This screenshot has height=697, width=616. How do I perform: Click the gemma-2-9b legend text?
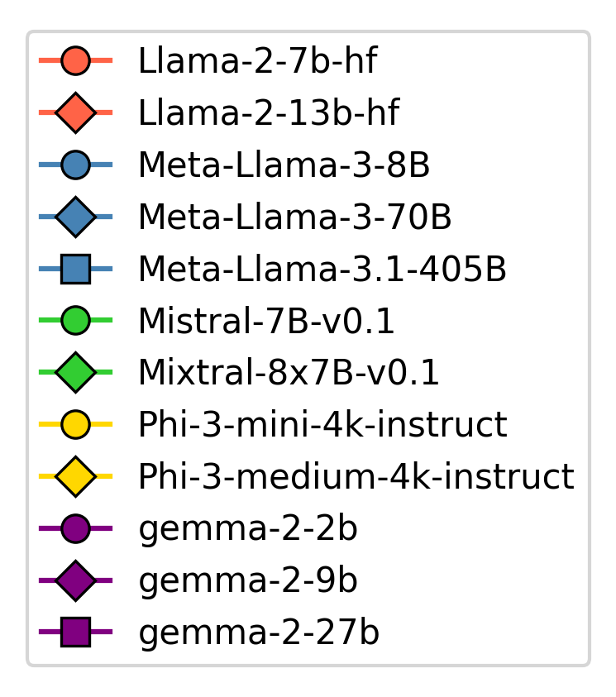(x=247, y=581)
